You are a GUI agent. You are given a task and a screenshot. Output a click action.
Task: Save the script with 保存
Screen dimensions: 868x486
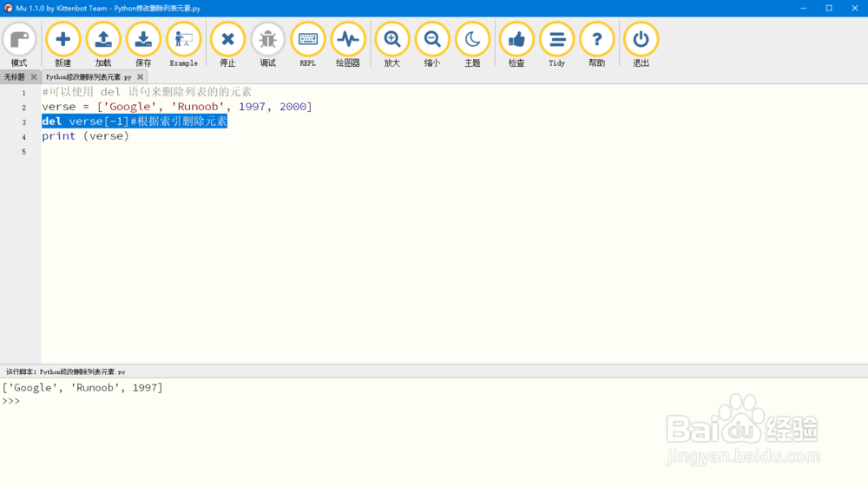click(143, 45)
